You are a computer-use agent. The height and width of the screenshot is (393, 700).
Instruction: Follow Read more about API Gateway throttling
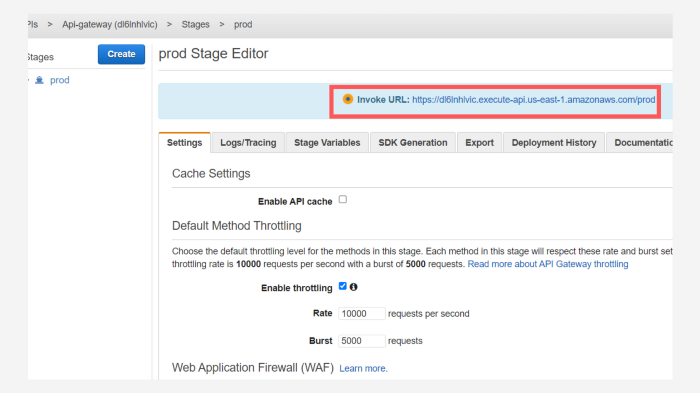[x=548, y=264]
